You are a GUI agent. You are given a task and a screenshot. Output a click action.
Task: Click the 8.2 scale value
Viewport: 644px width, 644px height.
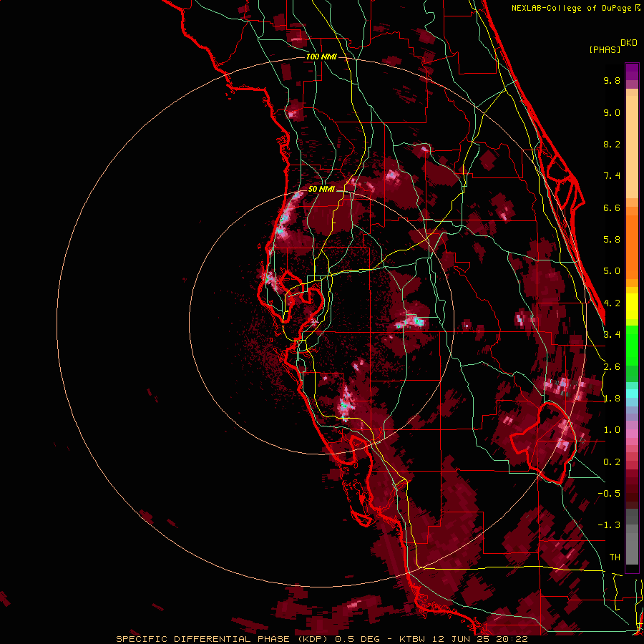[612, 144]
